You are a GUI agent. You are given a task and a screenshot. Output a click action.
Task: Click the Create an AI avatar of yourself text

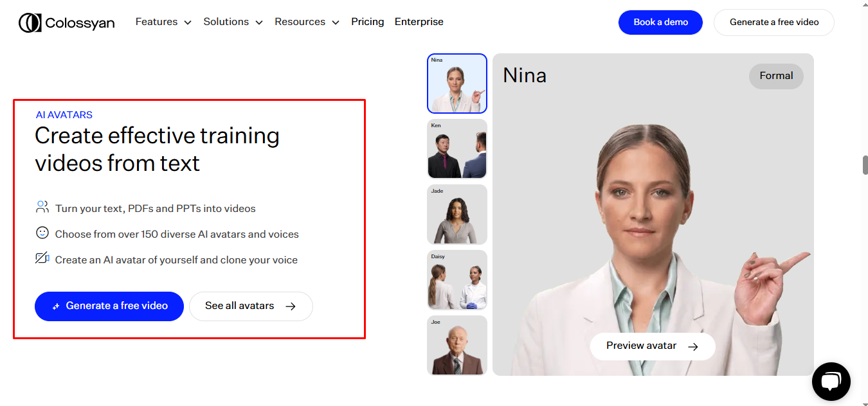coord(176,260)
